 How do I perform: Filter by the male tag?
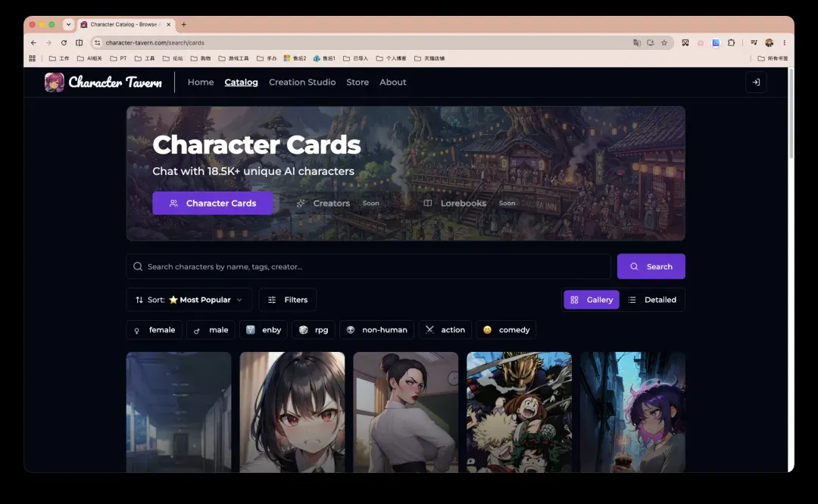[211, 330]
